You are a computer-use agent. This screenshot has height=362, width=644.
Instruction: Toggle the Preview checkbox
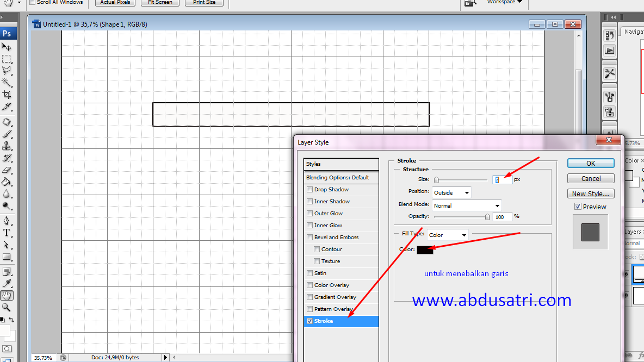(x=578, y=207)
